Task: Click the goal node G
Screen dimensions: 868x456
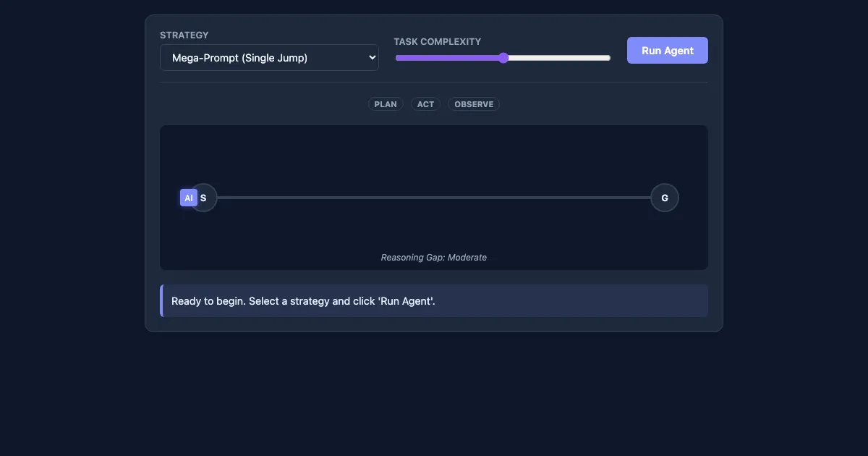Action: click(x=665, y=198)
